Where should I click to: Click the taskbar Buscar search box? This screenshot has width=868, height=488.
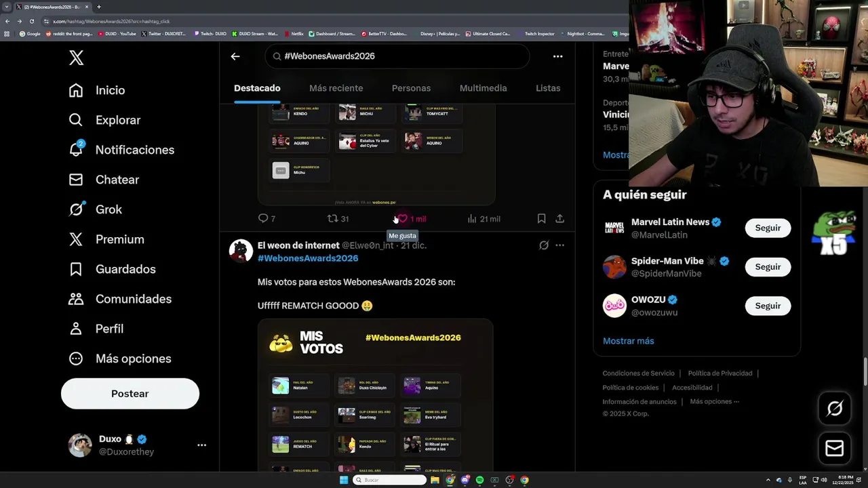389,480
